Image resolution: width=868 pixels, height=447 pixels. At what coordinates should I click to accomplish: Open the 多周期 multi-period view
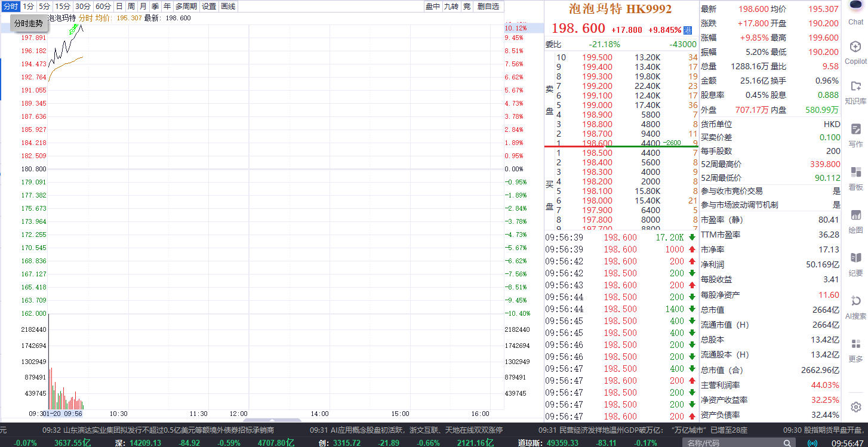[x=186, y=6]
